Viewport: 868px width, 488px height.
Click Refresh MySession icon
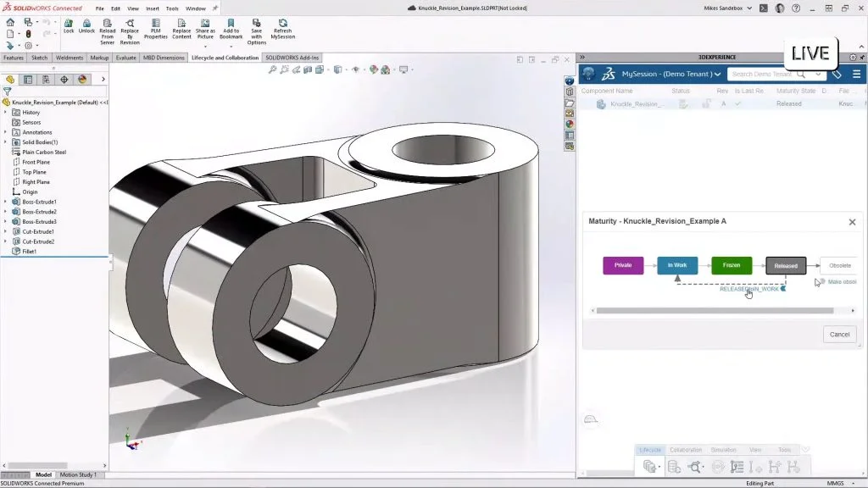click(282, 25)
